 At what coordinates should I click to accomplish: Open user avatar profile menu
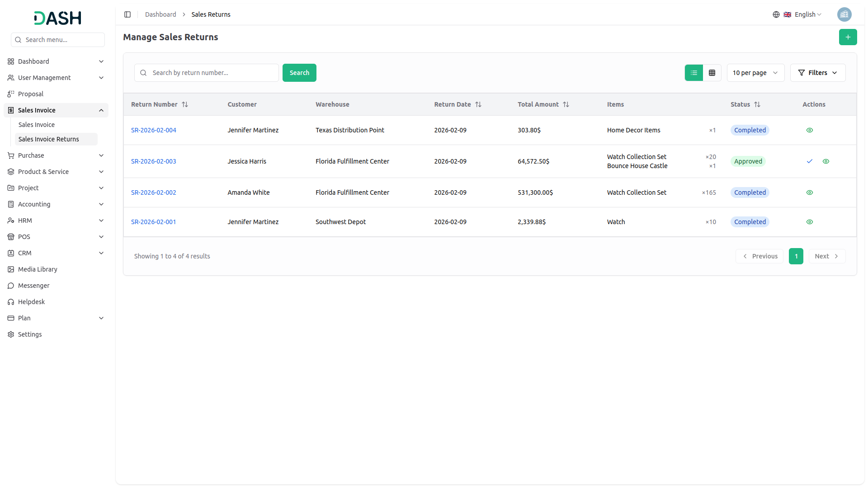pyautogui.click(x=844, y=14)
